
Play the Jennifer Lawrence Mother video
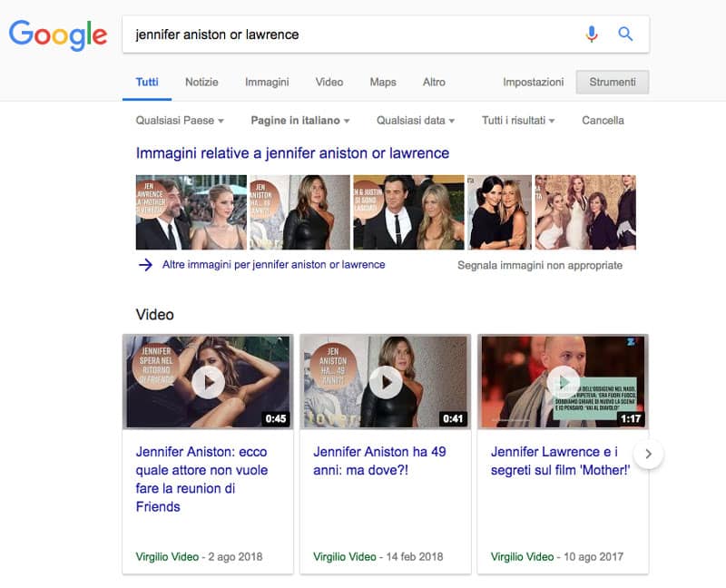coord(563,382)
